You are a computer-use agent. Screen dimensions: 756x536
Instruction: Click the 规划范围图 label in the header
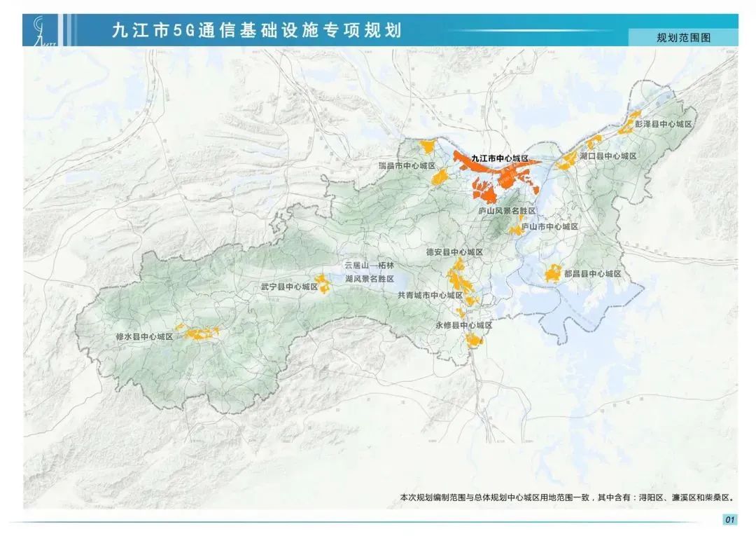pyautogui.click(x=683, y=38)
